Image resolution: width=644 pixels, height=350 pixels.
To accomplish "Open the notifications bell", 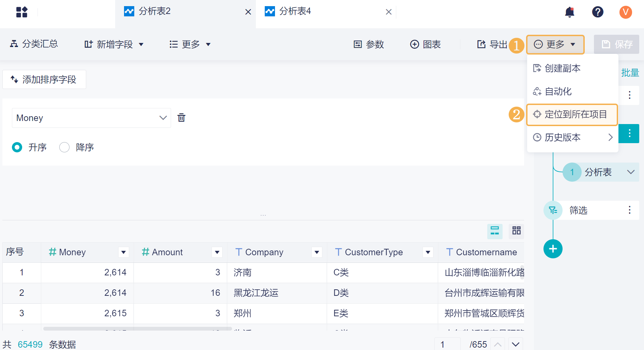I will (x=570, y=12).
